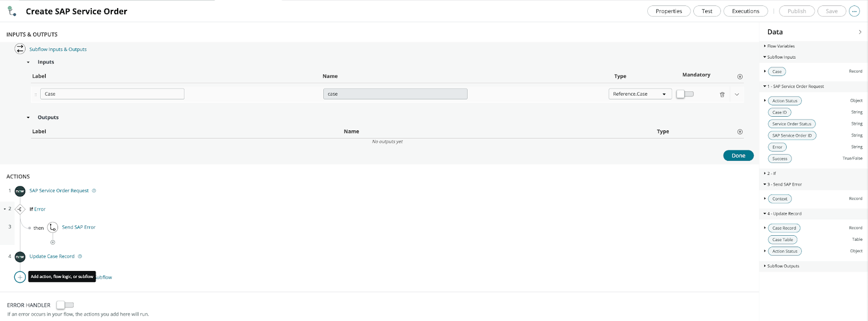Select the Case ID data pill
Screen dimensions: 868x321
click(x=780, y=112)
